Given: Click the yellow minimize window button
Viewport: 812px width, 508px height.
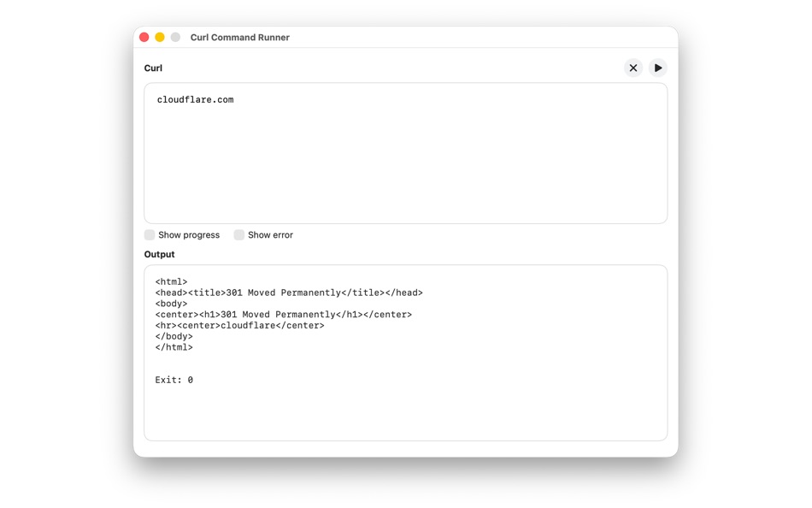Looking at the screenshot, I should (159, 37).
